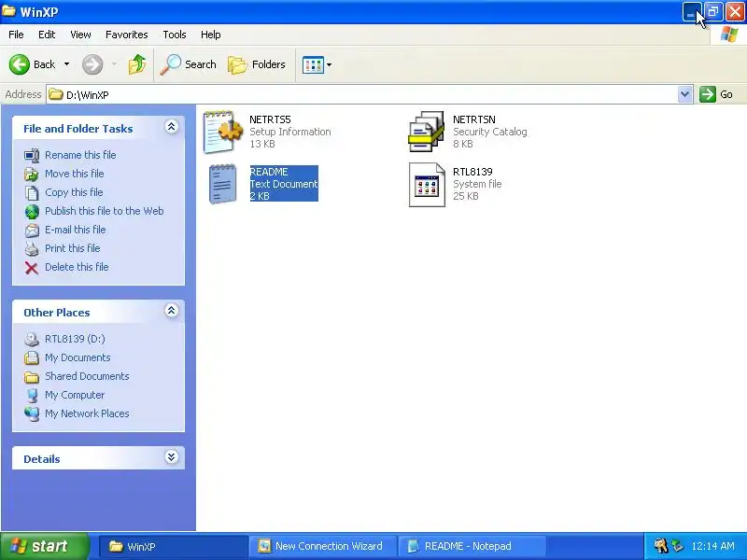The width and height of the screenshot is (747, 560).
Task: Select the README notepad file icon
Action: (222, 184)
